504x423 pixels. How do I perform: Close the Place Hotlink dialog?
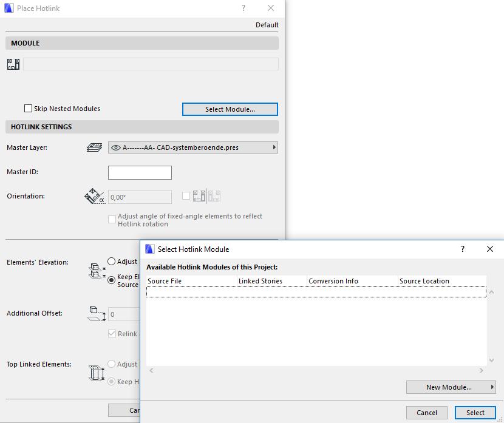[271, 8]
